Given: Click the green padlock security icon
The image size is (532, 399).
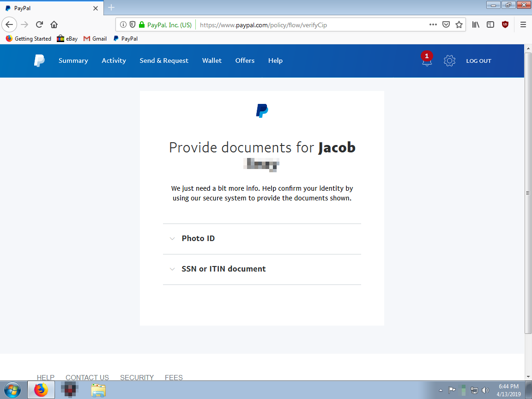Looking at the screenshot, I should [142, 24].
